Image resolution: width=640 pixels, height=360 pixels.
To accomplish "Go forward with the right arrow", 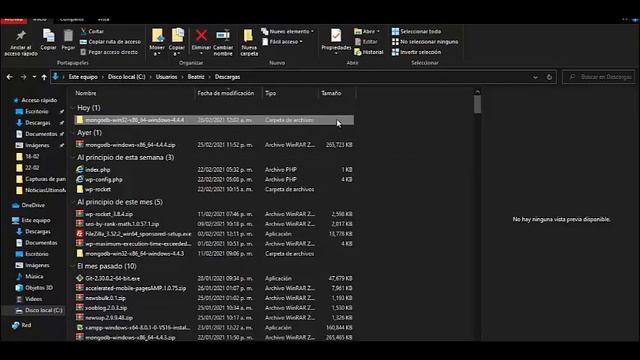I will 23,77.
